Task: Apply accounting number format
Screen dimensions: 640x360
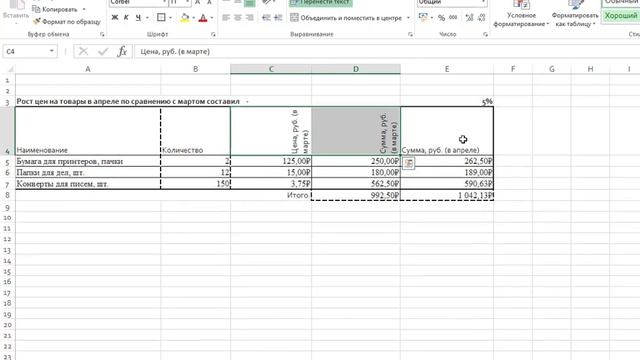Action: pos(423,18)
